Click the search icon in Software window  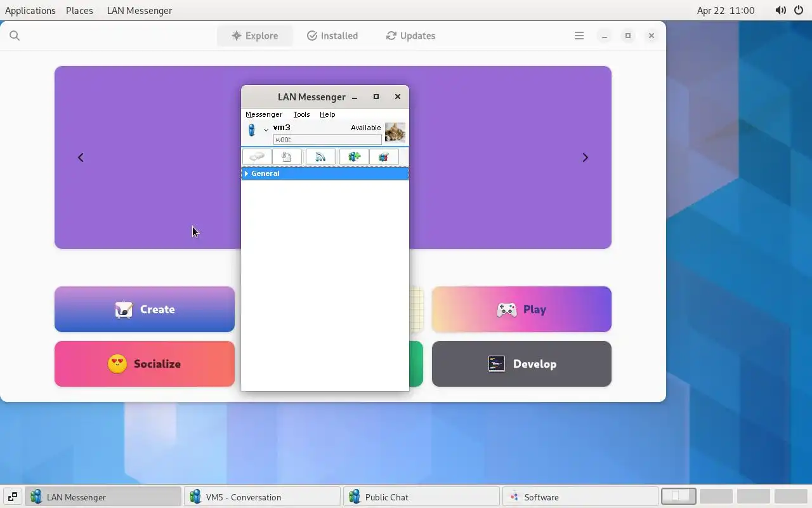pyautogui.click(x=15, y=36)
